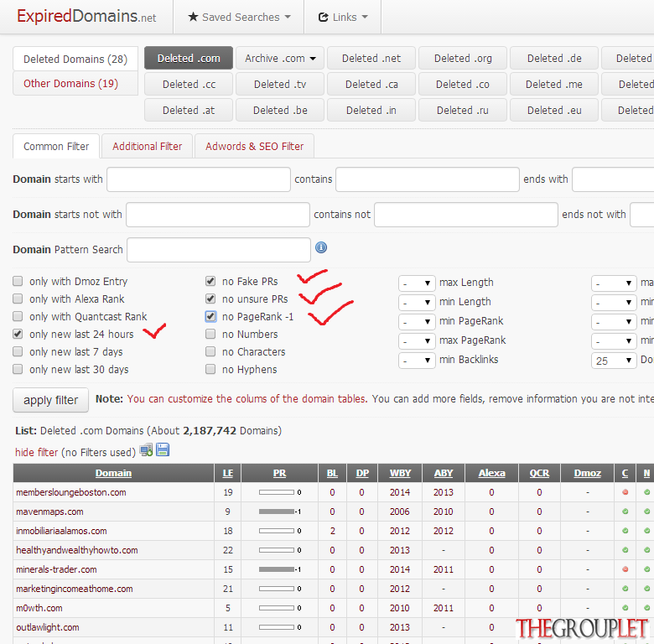Click the blue floppy disk save-search icon
Image resolution: width=654 pixels, height=644 pixels.
[x=163, y=449]
